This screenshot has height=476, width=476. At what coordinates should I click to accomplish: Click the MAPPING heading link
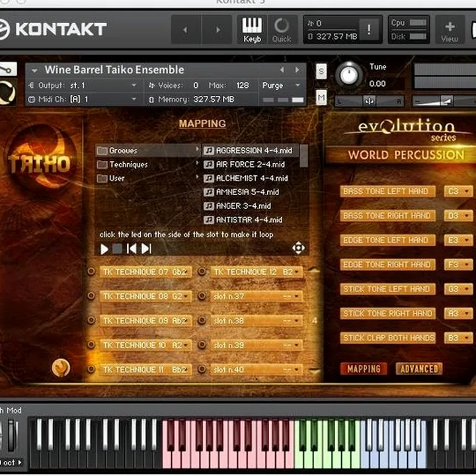pos(202,124)
